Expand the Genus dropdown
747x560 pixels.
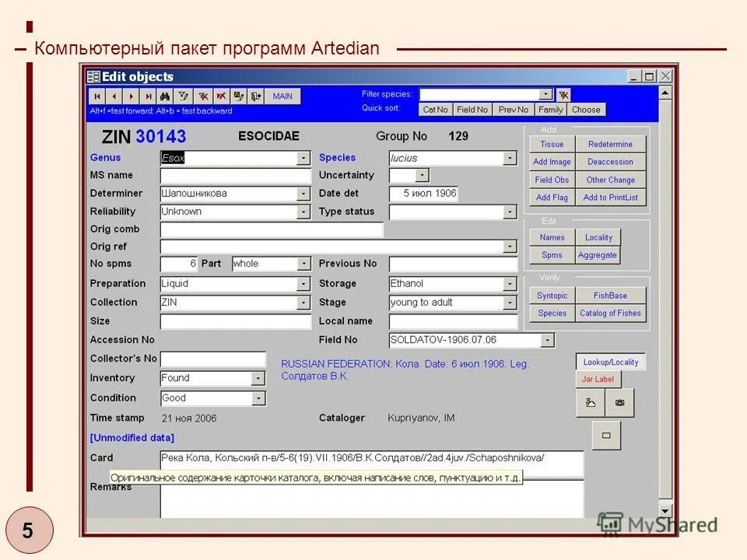[303, 158]
